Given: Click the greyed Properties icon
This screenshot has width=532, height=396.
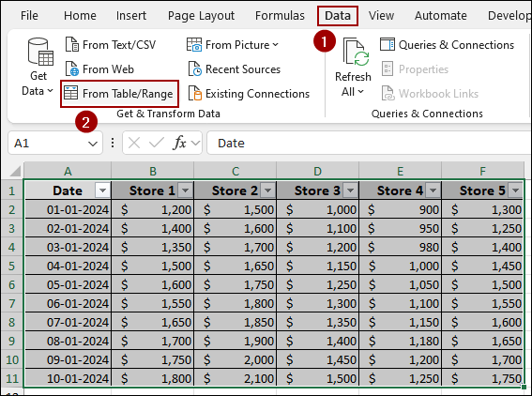Looking at the screenshot, I should pos(388,69).
